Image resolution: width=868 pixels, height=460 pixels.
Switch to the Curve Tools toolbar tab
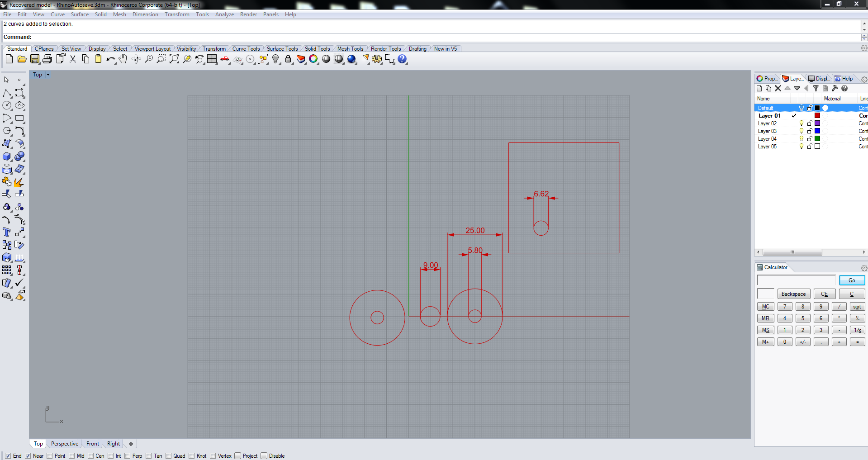[x=246, y=49]
